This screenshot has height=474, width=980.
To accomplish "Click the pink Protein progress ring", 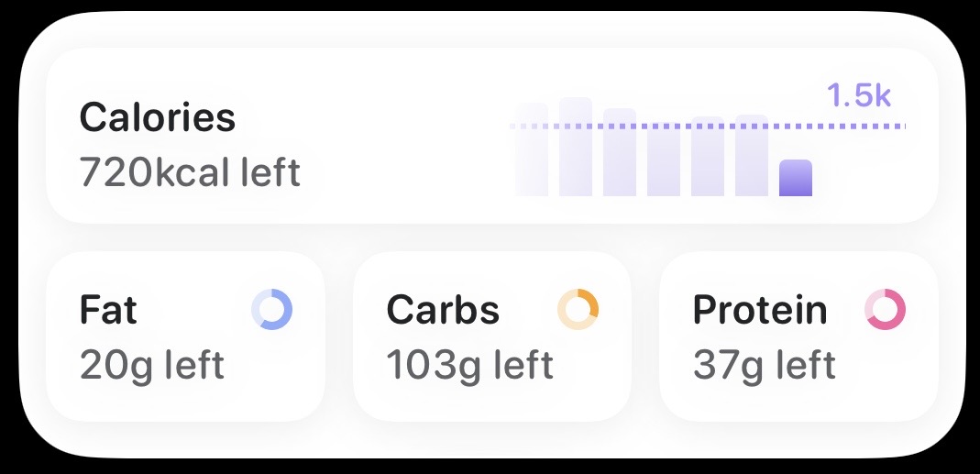I will click(885, 310).
